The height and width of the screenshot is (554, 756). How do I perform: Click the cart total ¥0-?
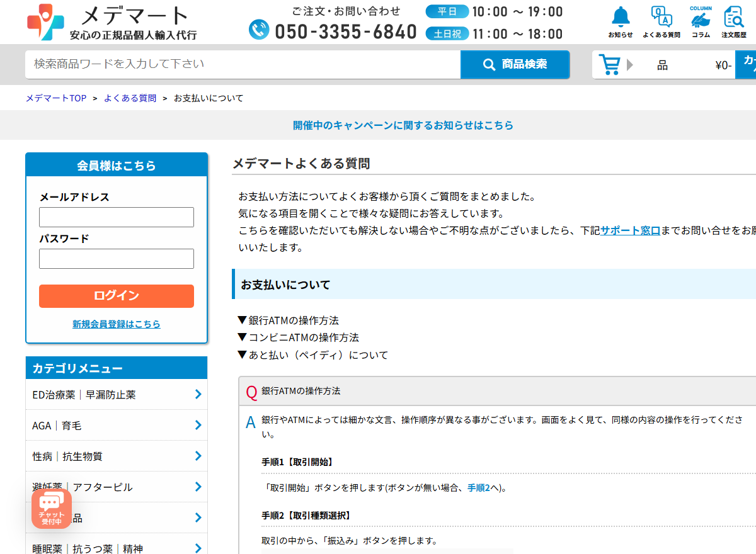click(x=723, y=65)
